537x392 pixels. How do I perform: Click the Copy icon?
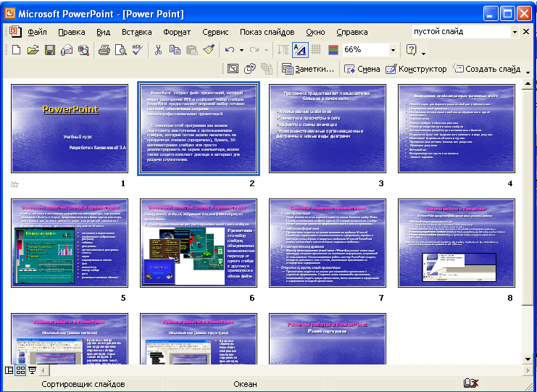point(175,50)
